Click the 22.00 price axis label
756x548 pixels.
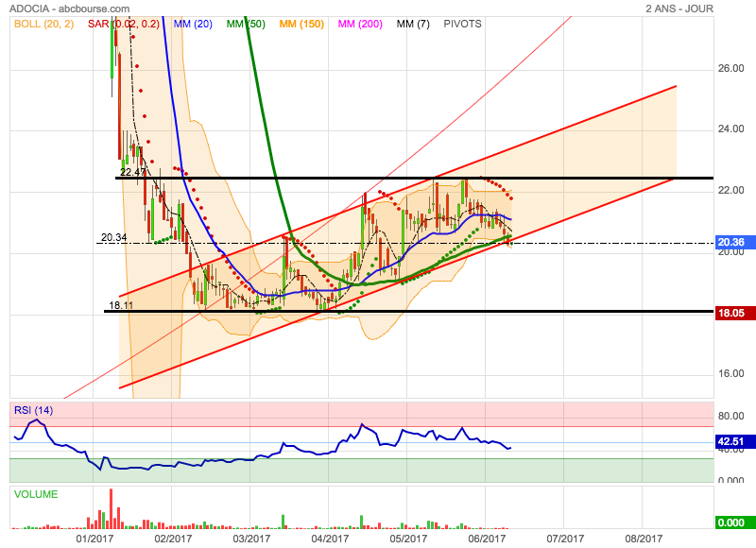tap(730, 190)
